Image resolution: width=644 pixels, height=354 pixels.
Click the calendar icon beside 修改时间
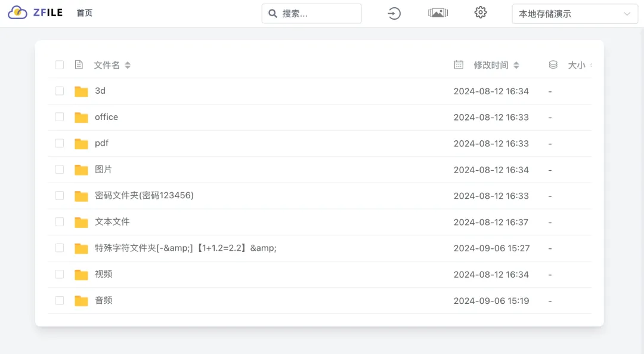click(459, 65)
